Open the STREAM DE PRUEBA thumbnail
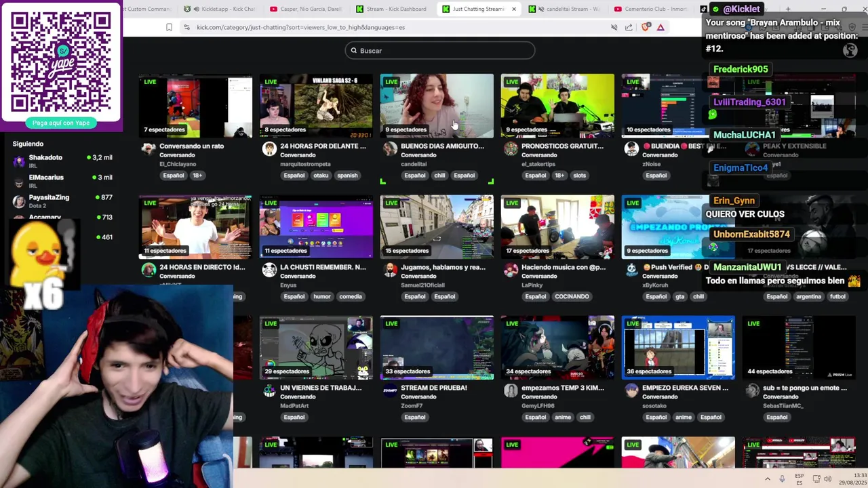The width and height of the screenshot is (868, 488). point(437,348)
